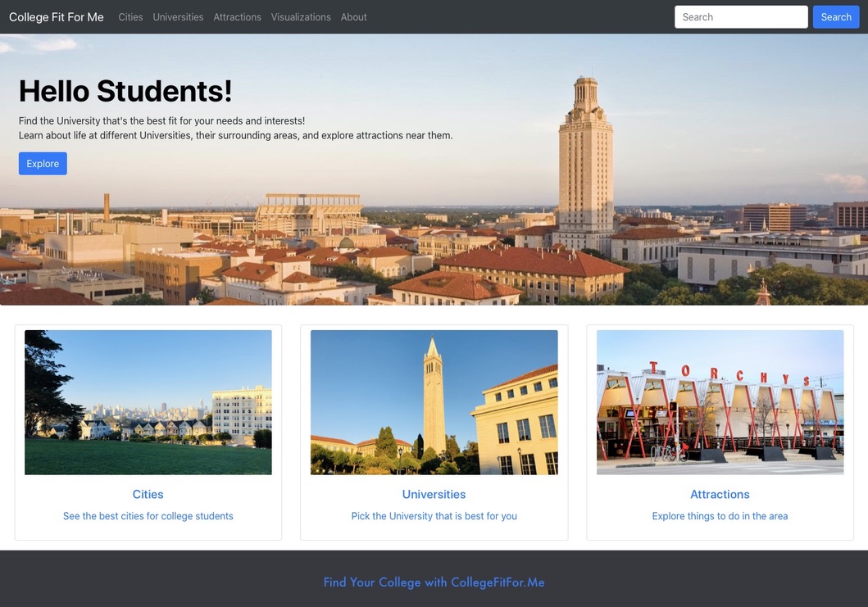Viewport: 868px width, 607px height.
Task: Open the Cities card title link
Action: 148,495
